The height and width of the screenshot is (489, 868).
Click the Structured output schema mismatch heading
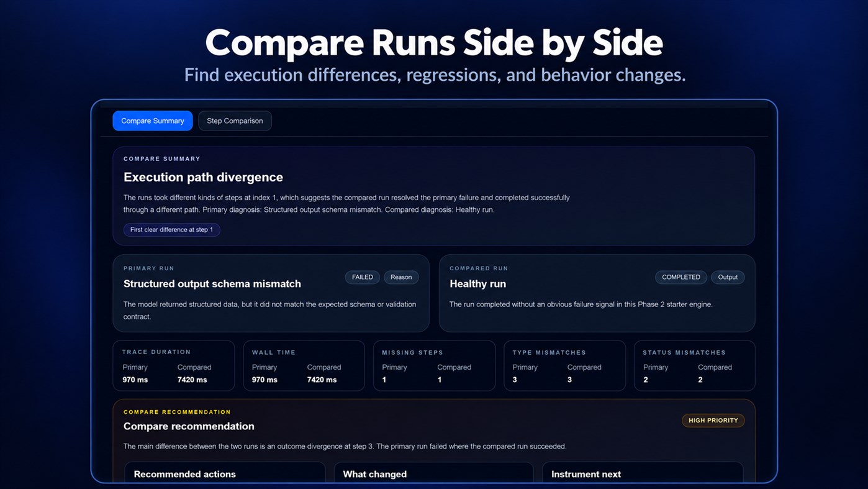point(212,284)
